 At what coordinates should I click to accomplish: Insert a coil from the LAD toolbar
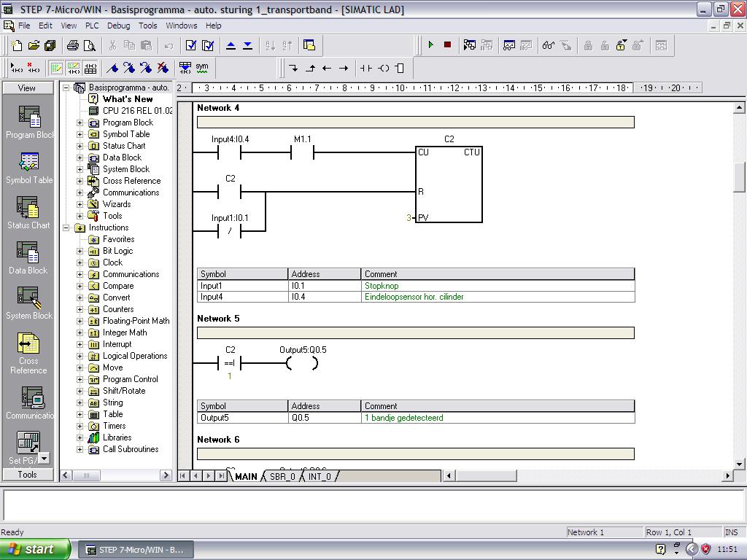(x=384, y=68)
